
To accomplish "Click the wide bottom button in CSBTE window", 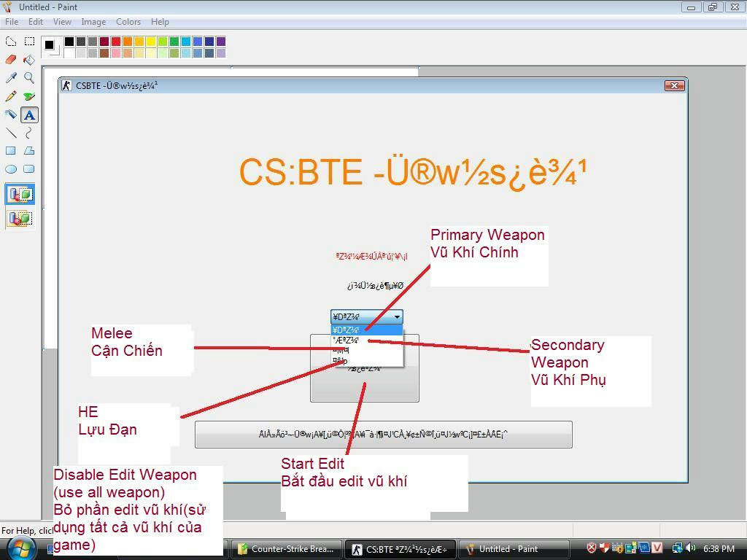I will 384,435.
